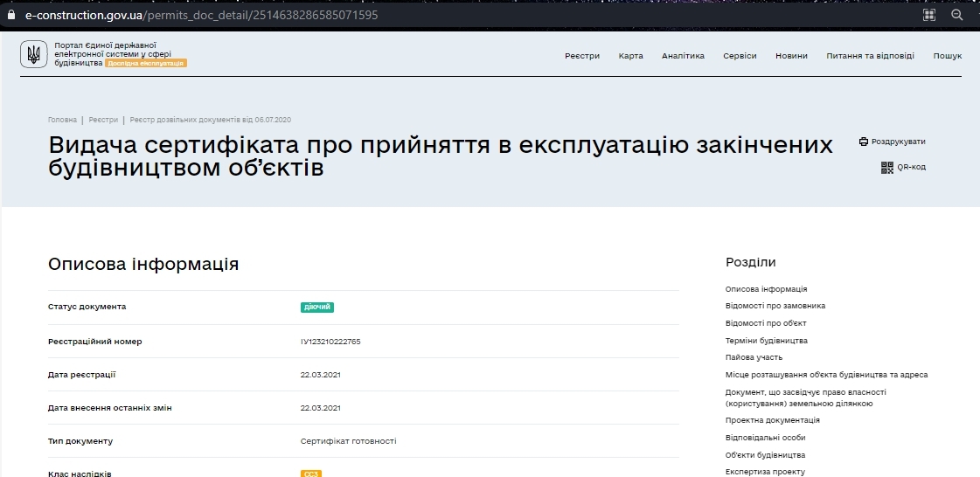
Task: Open the browser grid/tab icon in address bar
Action: [928, 15]
